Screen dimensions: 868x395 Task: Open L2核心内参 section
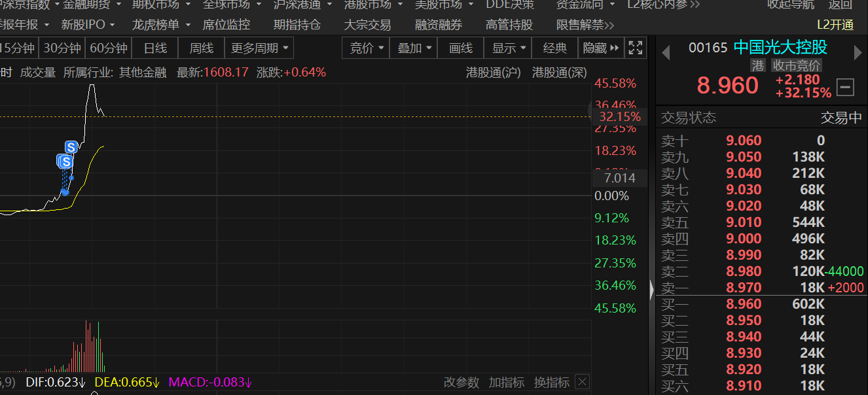663,5
